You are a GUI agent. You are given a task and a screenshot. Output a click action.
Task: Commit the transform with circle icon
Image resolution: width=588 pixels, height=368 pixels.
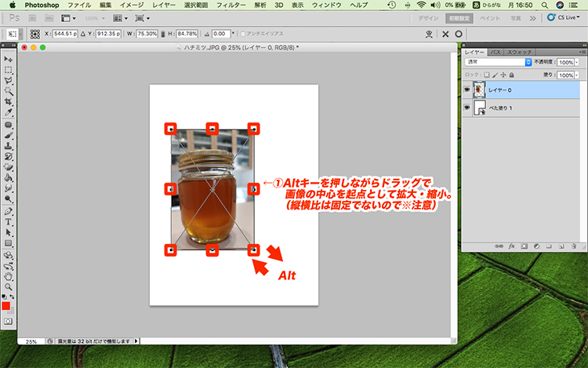click(459, 35)
